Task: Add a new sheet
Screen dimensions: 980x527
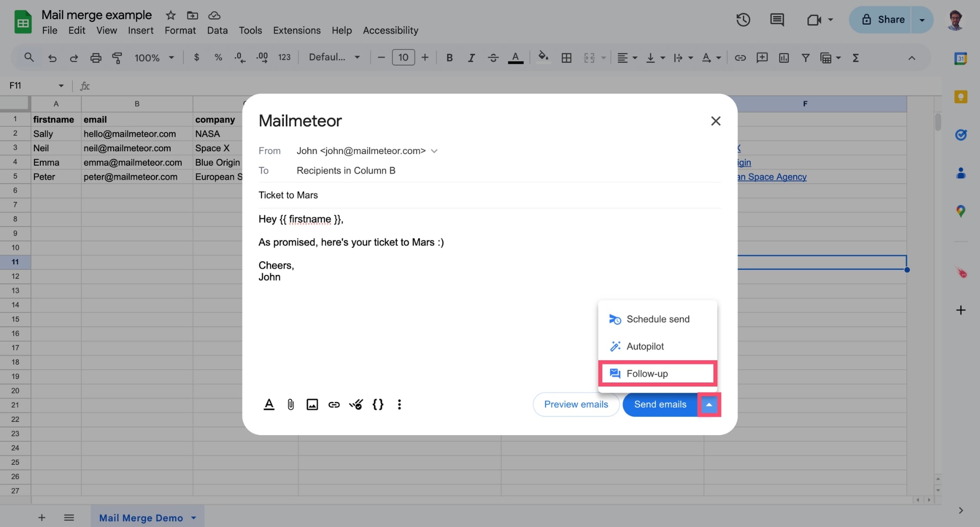Action: coord(42,518)
